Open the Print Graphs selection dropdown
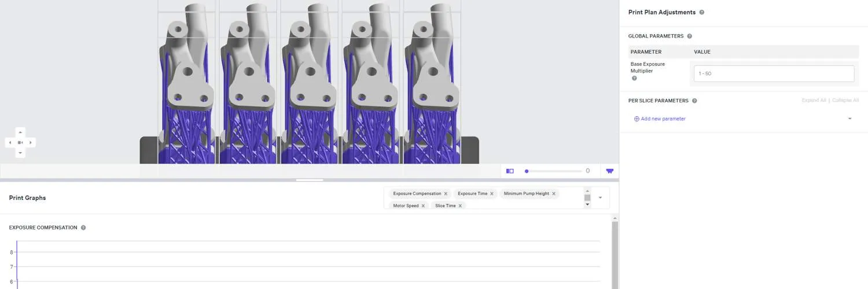868x289 pixels. [x=600, y=198]
